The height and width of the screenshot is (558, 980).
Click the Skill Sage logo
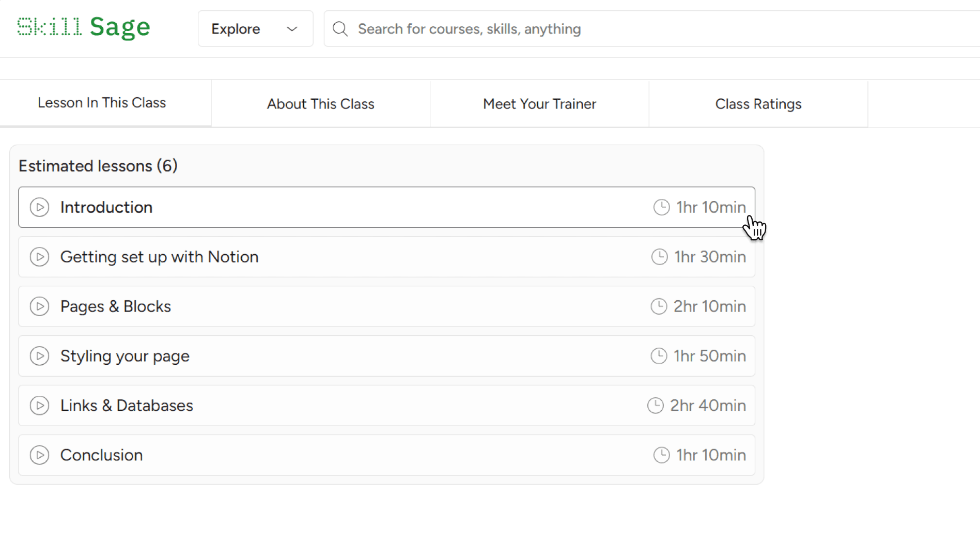84,27
